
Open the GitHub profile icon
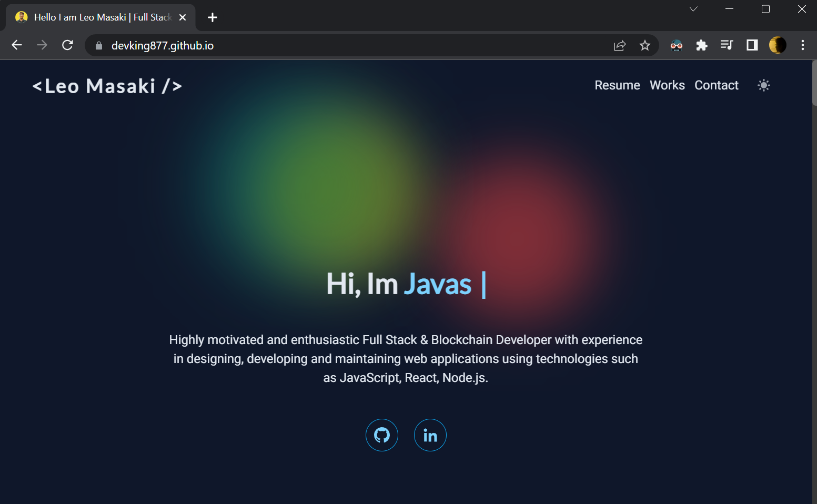382,435
